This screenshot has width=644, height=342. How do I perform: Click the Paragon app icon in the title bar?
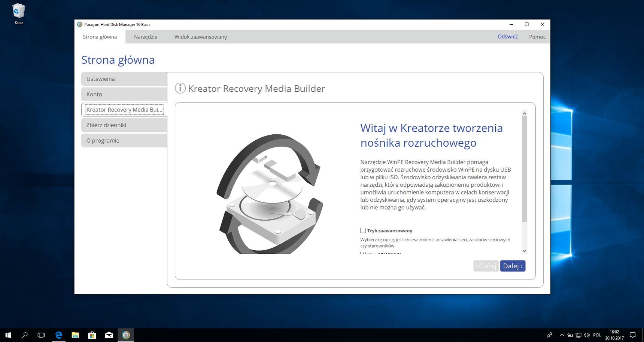tap(80, 25)
